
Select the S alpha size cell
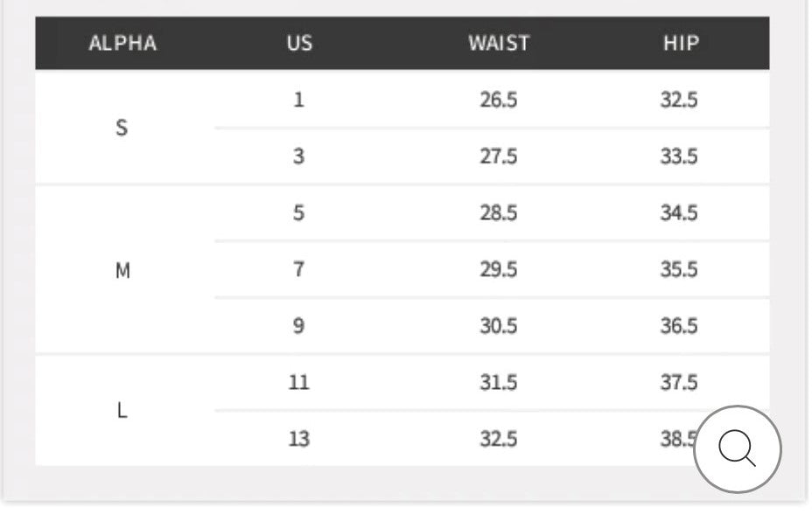[x=122, y=128]
